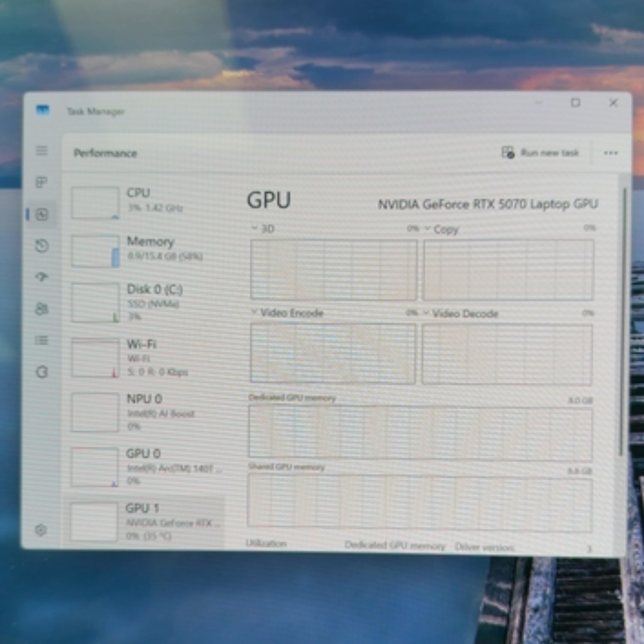Open the 3D graph engine dropdown

tap(255, 228)
